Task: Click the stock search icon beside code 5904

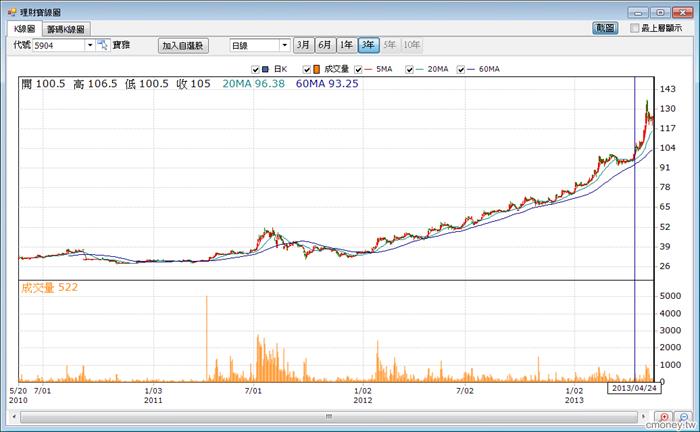Action: (x=103, y=45)
